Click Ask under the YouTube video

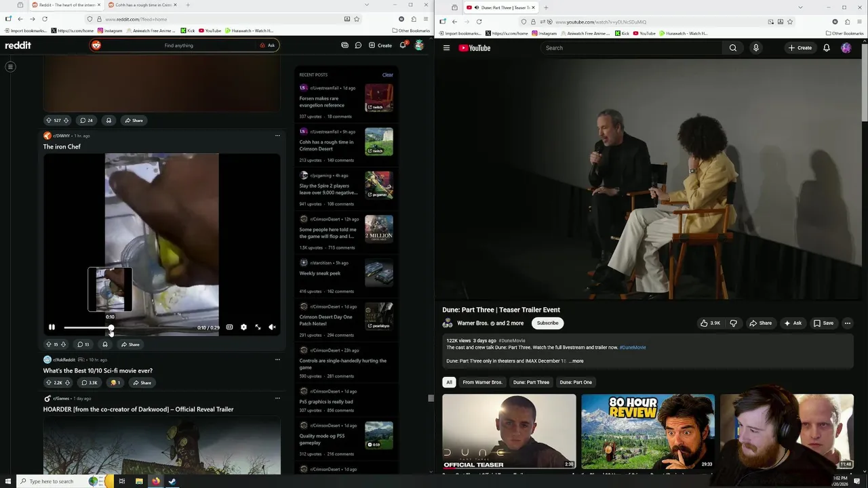pyautogui.click(x=792, y=323)
